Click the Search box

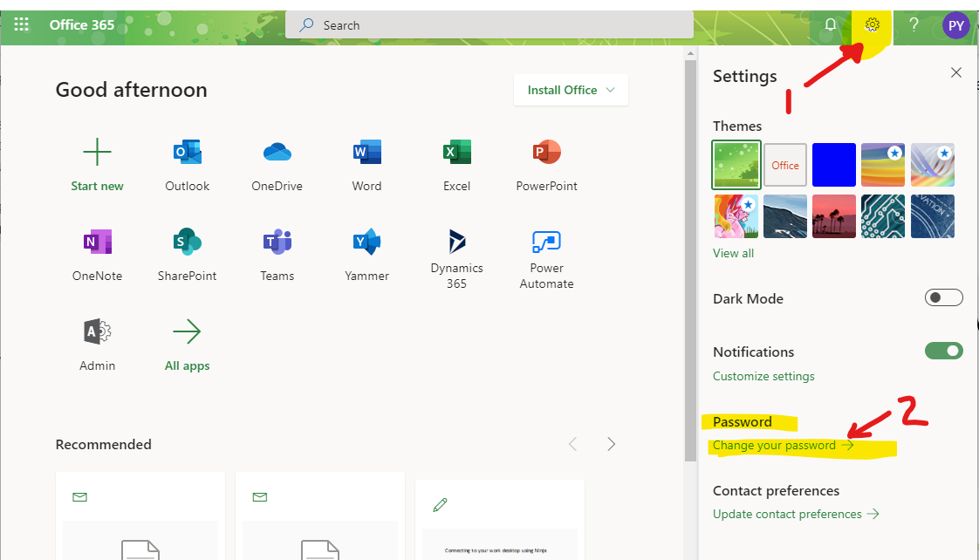[489, 25]
